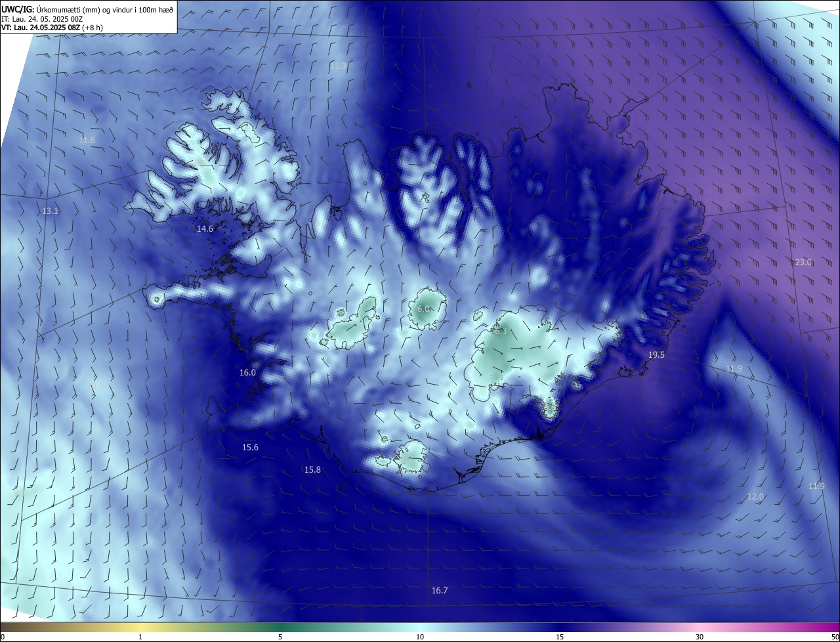The height and width of the screenshot is (642, 840).
Task: Click the colour scale tick label 5
Action: click(280, 637)
